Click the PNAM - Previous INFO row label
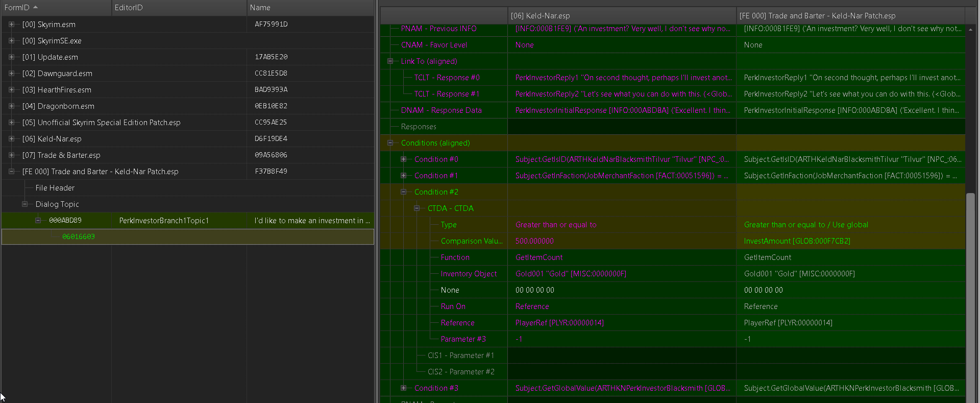 (x=439, y=29)
